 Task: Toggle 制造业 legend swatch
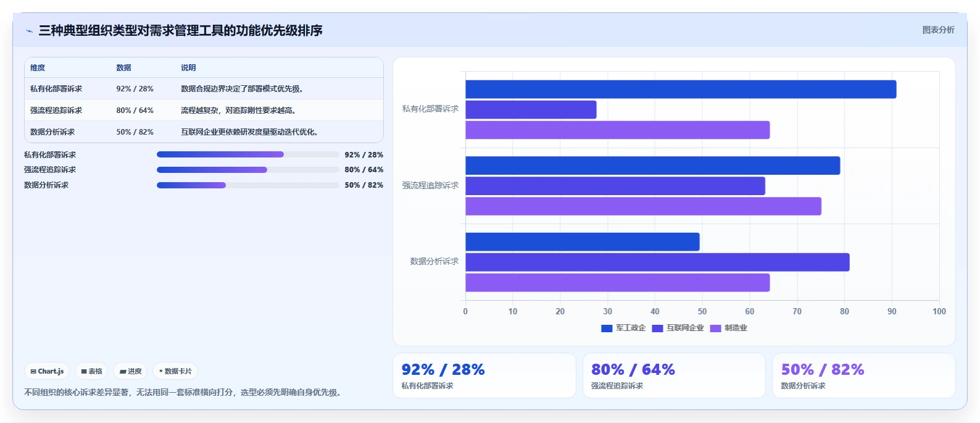pos(716,329)
